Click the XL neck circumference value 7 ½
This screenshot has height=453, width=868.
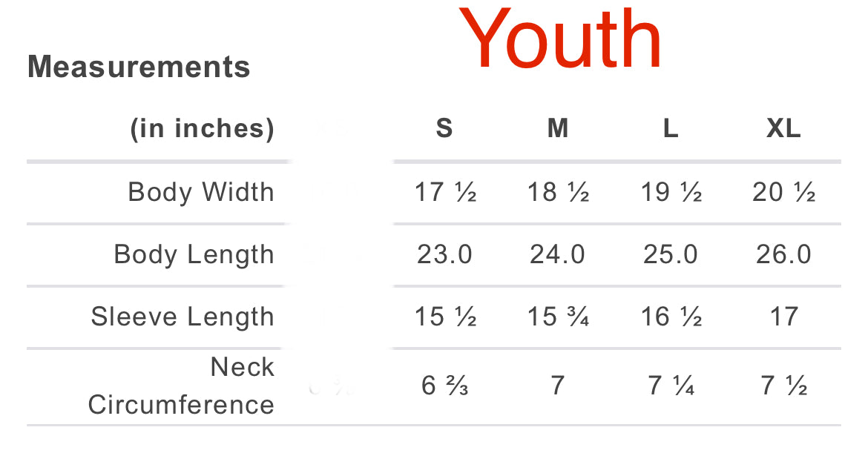784,386
